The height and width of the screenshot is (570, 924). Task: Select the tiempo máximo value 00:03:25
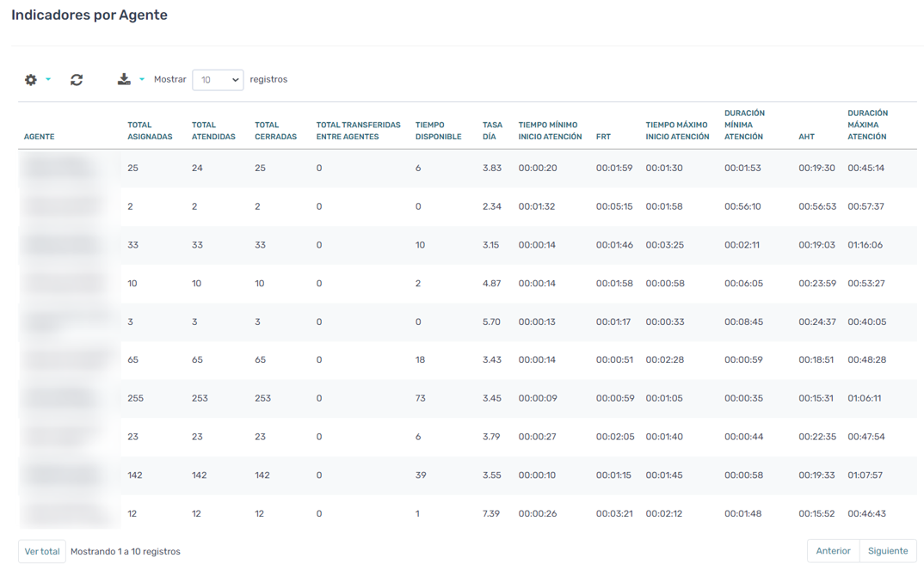[x=665, y=245]
